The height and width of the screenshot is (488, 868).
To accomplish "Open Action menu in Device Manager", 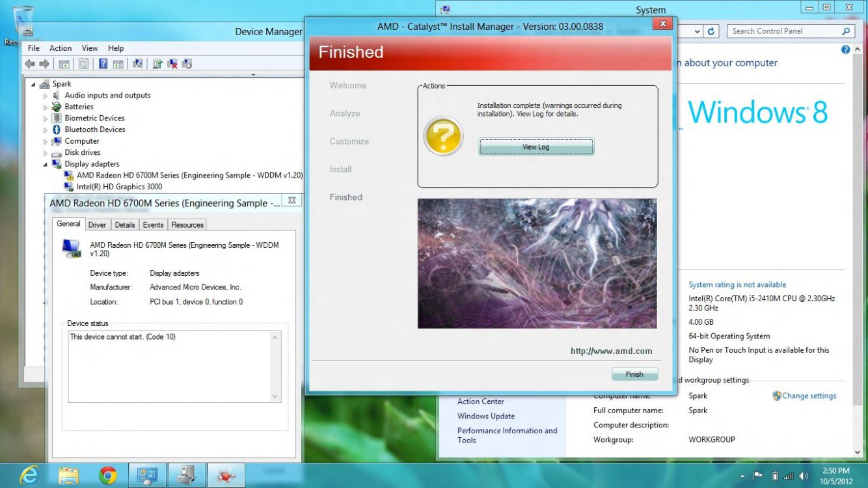I will [x=61, y=48].
